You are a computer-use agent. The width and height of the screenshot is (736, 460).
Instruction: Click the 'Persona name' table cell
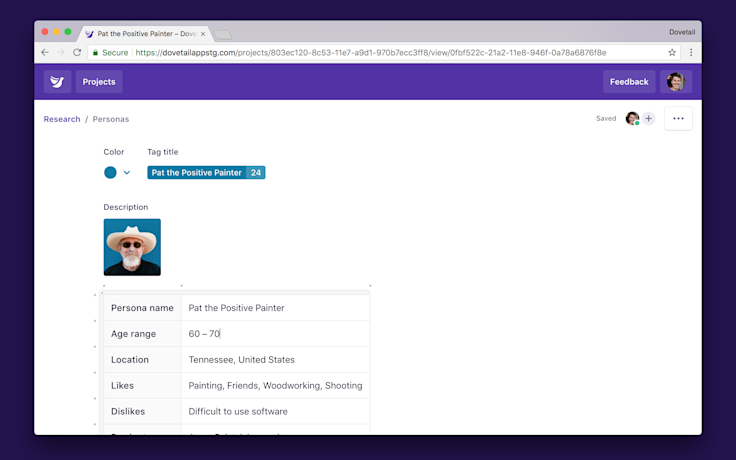pos(142,308)
